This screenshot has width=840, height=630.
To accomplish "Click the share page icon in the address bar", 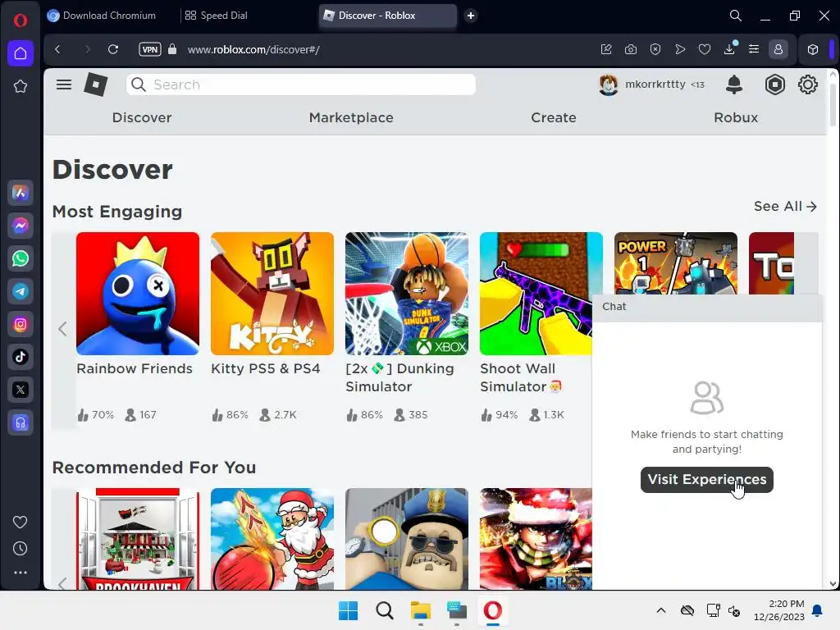I will click(x=606, y=49).
